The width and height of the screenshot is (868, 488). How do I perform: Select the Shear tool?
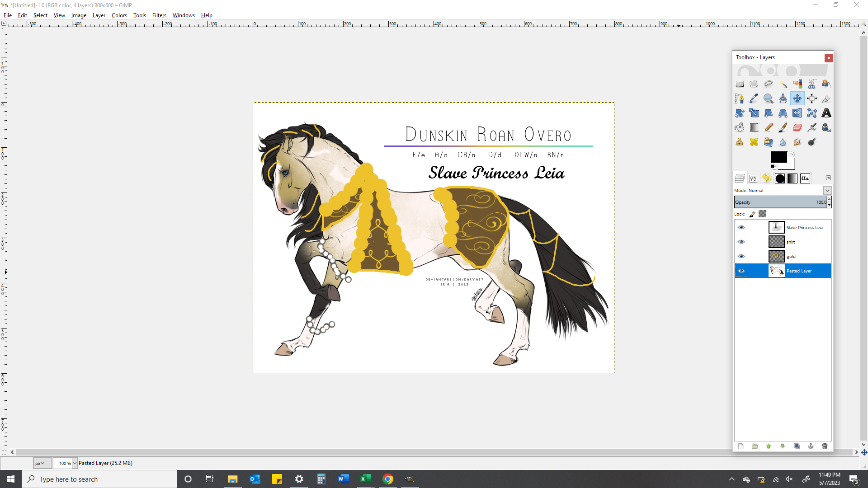[x=769, y=113]
